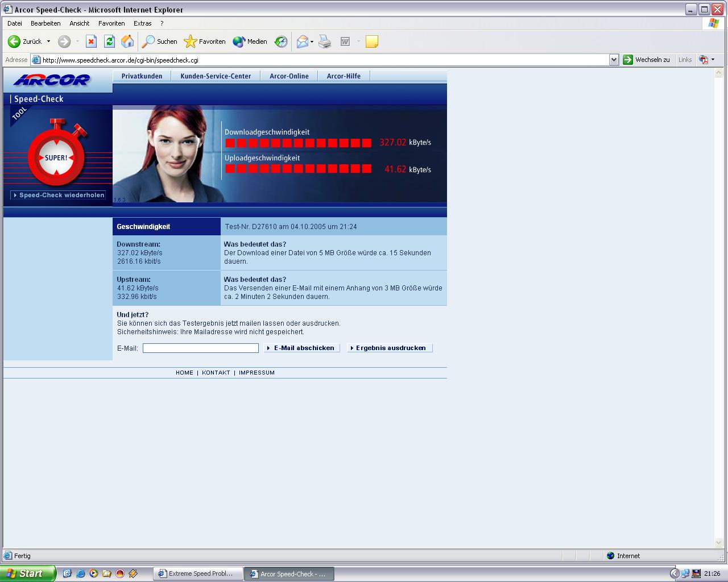This screenshot has width=728, height=582.
Task: Click Ergebnis ausdrucken button
Action: coord(390,348)
